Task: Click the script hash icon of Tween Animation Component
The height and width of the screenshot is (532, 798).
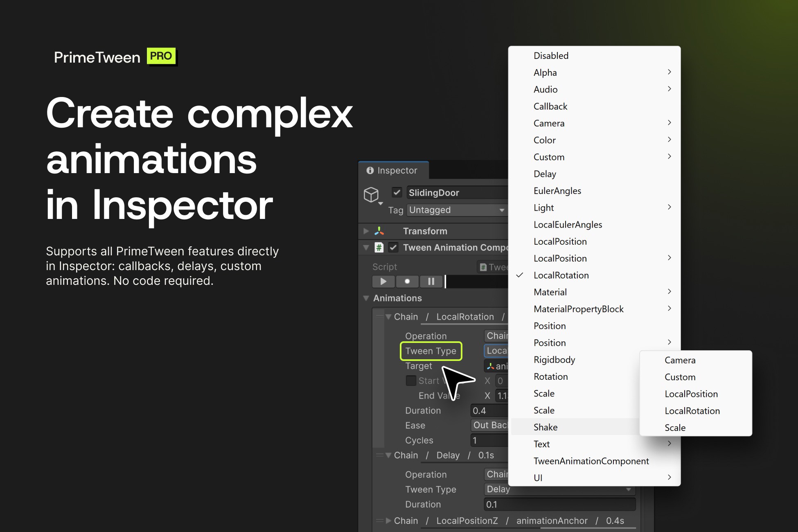Action: tap(379, 248)
